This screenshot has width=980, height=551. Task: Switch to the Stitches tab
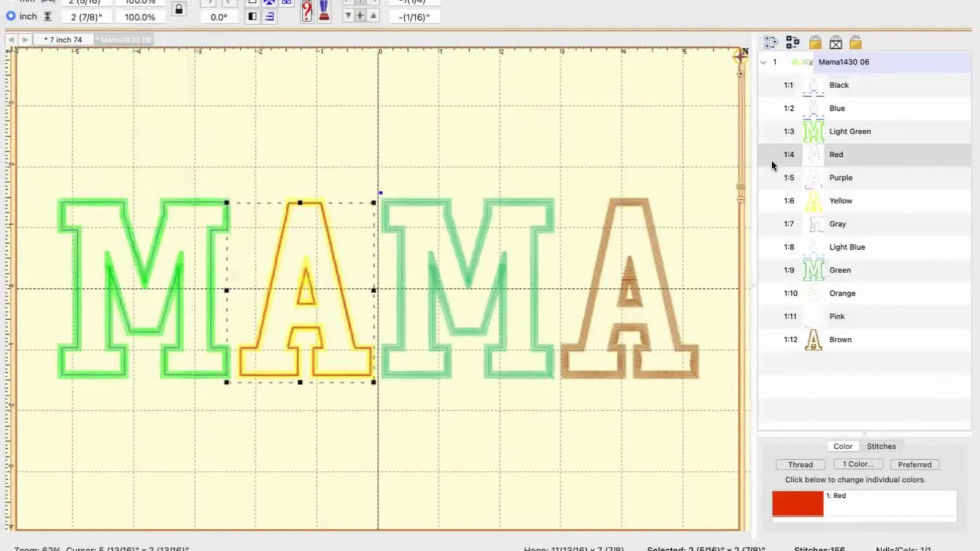[x=881, y=446]
